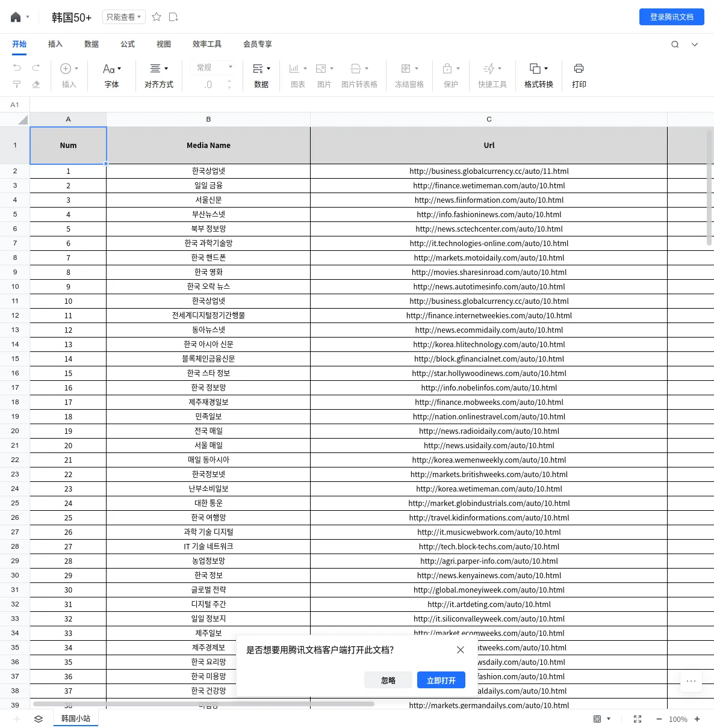
Task: Open the 数据 menu tab
Action: click(92, 45)
